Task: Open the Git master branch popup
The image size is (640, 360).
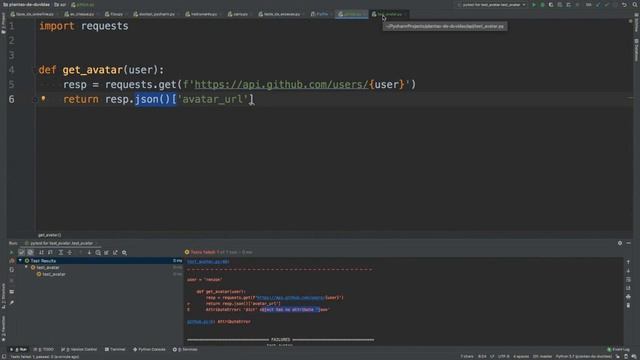Action: (542, 356)
